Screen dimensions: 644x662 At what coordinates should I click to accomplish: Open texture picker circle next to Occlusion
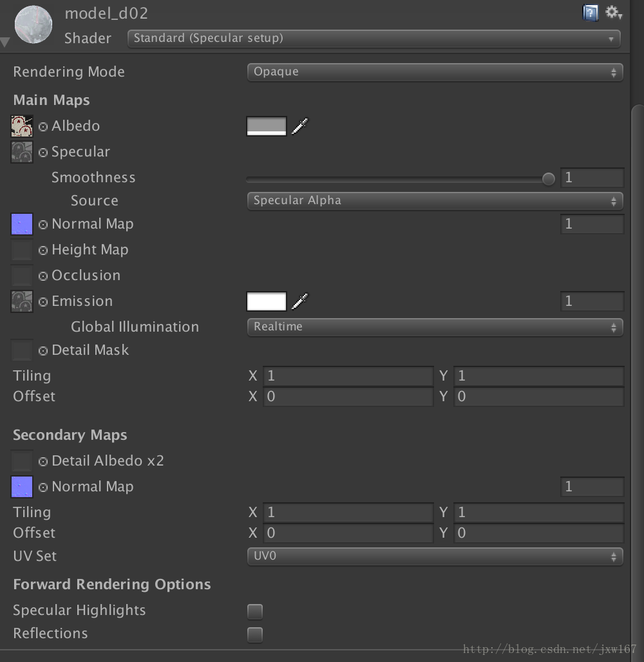43,276
